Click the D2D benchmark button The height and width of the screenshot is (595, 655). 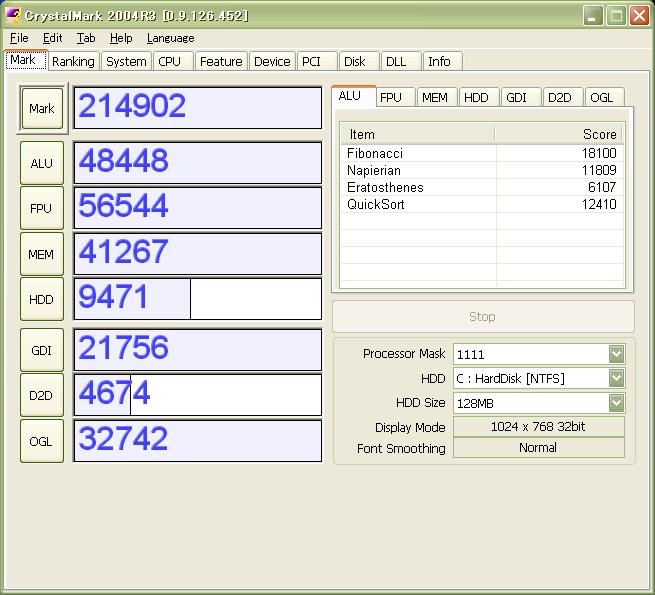(41, 395)
